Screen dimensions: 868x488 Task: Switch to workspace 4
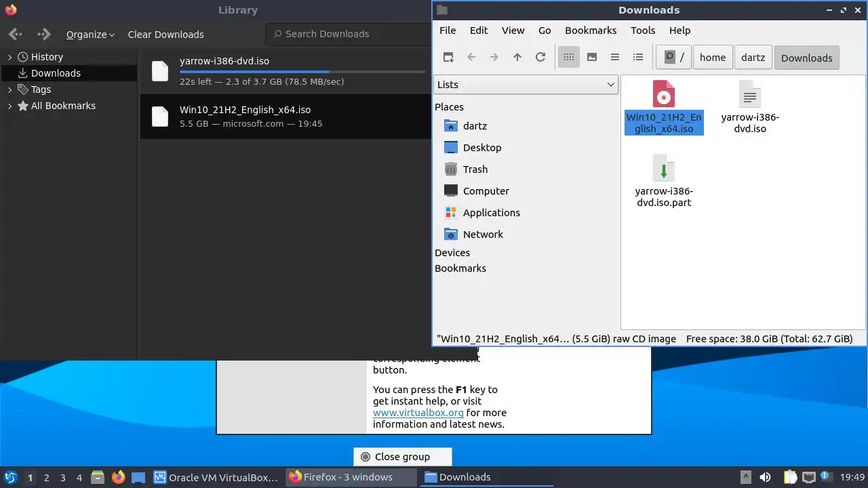click(x=79, y=478)
